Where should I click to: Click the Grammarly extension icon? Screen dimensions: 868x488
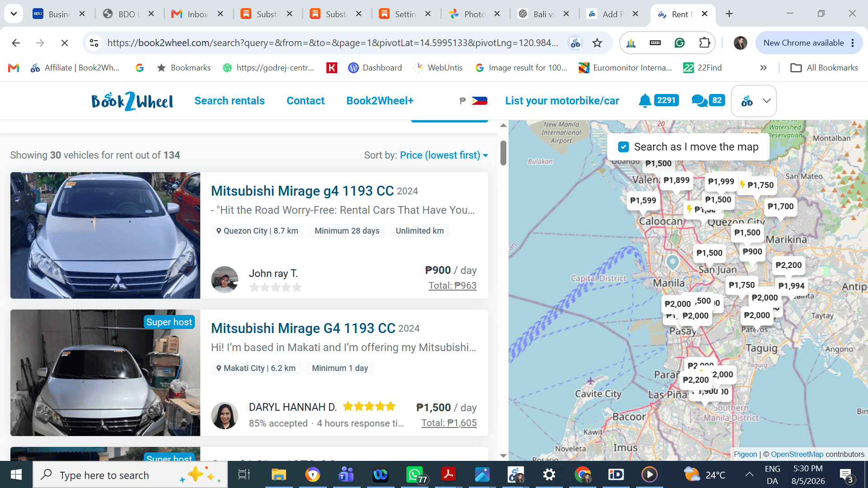point(679,43)
